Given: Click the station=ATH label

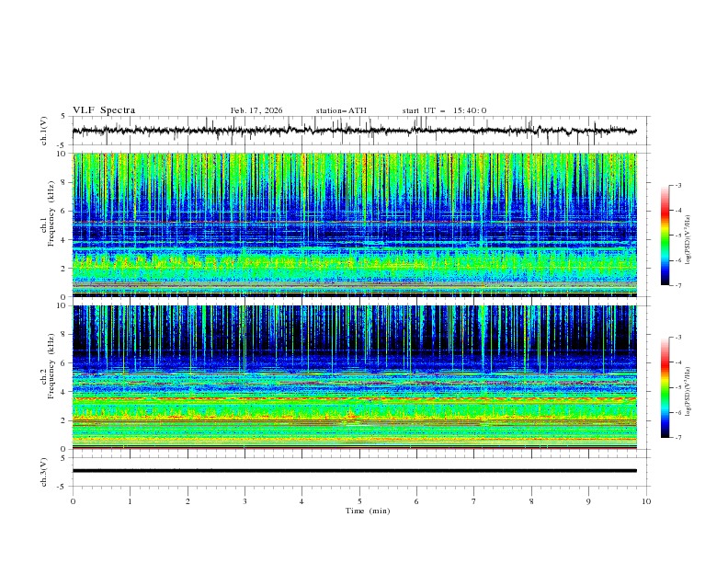Looking at the screenshot, I should [341, 110].
